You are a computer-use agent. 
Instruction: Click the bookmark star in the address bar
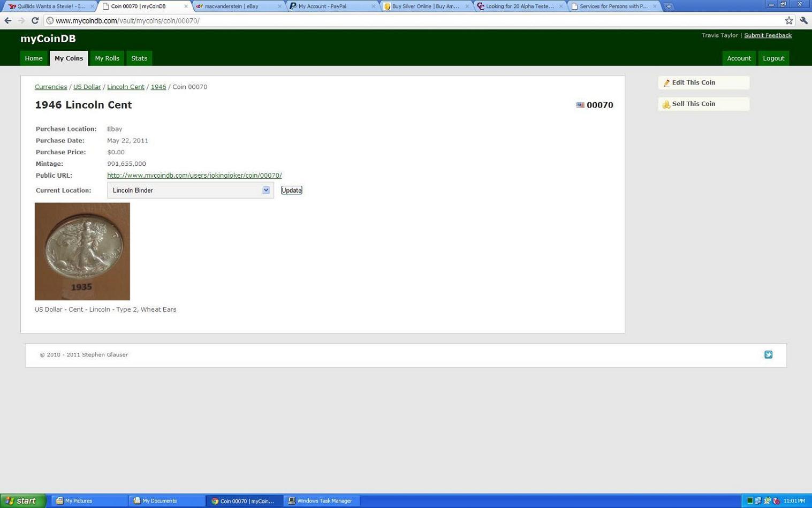[788, 20]
